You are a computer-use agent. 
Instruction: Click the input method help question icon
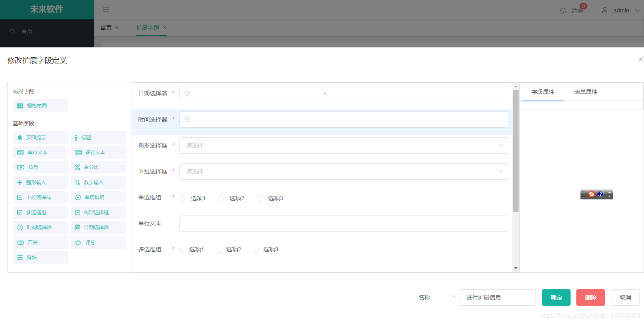click(x=601, y=194)
